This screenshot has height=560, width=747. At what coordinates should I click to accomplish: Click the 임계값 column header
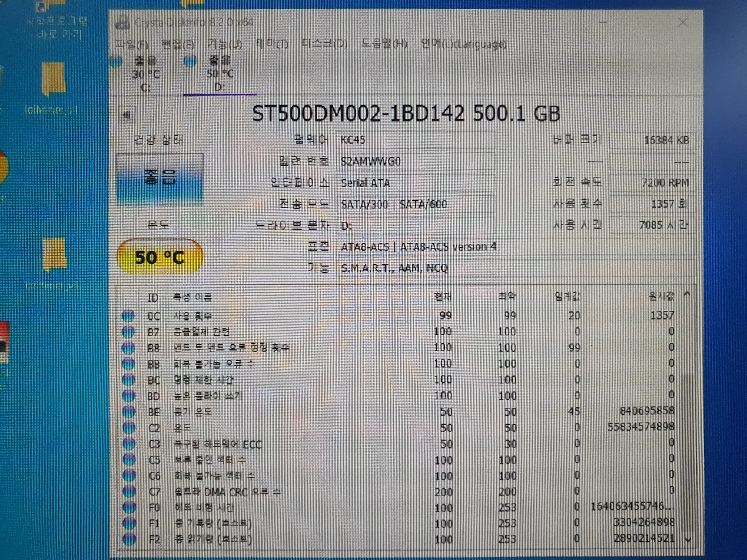click(567, 296)
